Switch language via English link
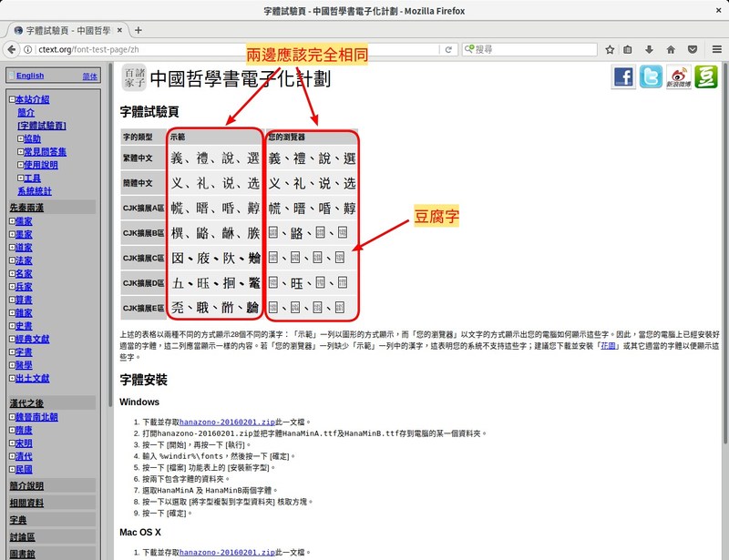Screen dimensions: 729x560 [29, 76]
